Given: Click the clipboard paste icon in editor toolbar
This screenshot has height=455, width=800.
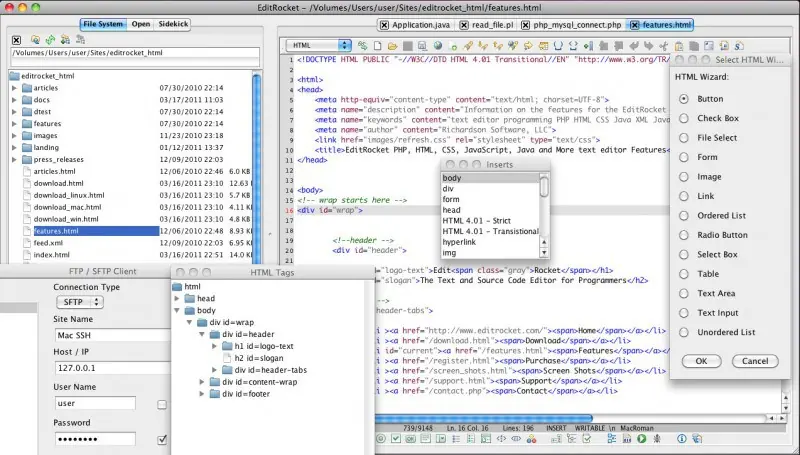Looking at the screenshot, I should pos(679,46).
